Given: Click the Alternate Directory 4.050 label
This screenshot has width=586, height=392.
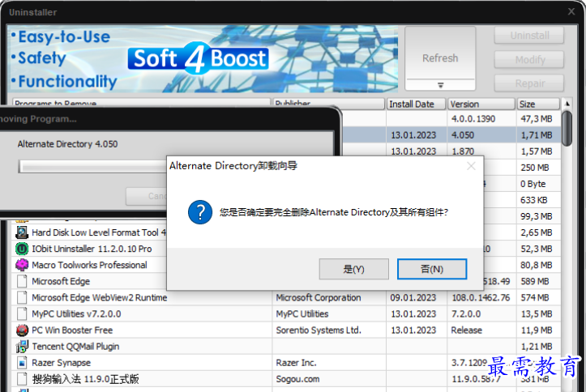Looking at the screenshot, I should [67, 143].
